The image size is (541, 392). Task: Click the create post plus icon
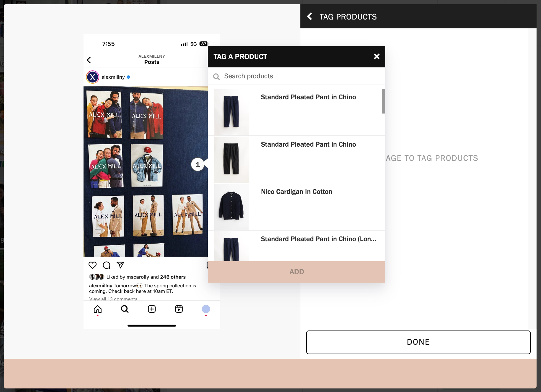pos(152,309)
